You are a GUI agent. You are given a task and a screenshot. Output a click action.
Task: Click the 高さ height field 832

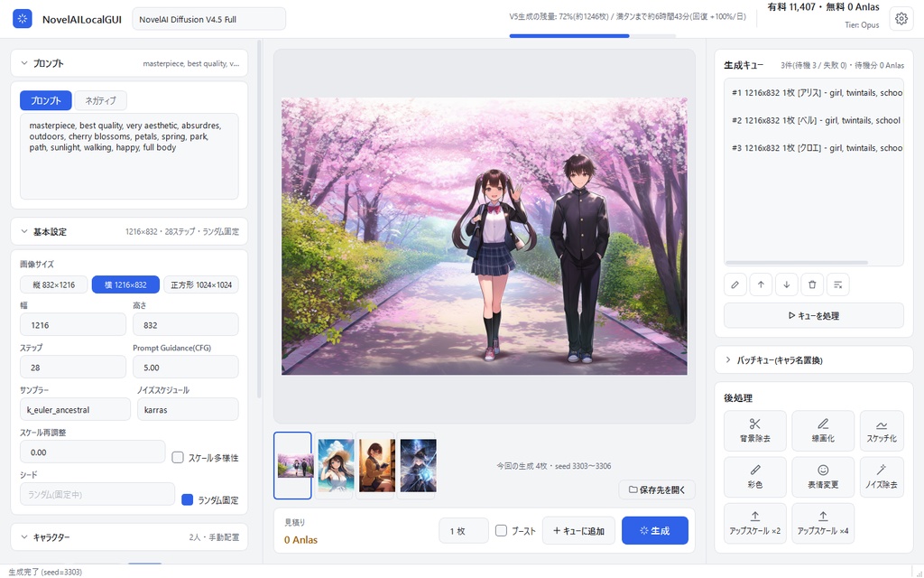point(186,325)
